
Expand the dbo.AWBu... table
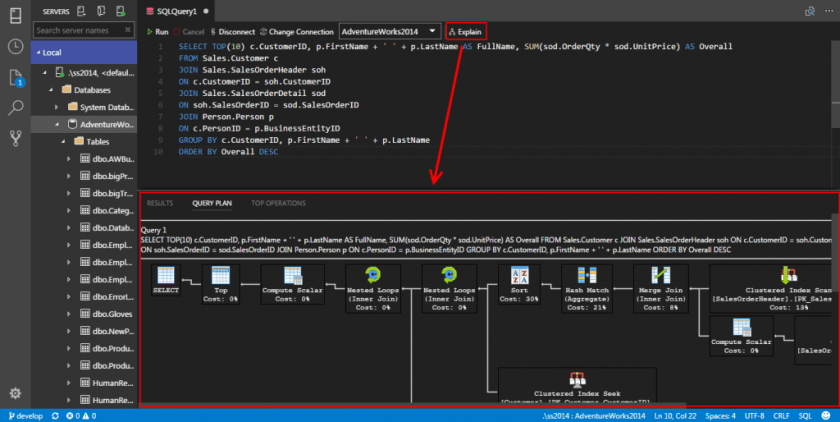pos(69,159)
